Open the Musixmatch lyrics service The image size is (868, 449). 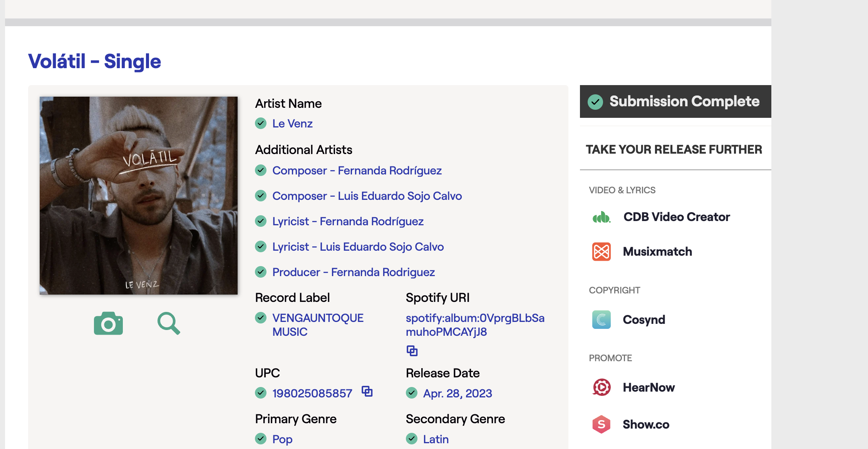(x=657, y=252)
